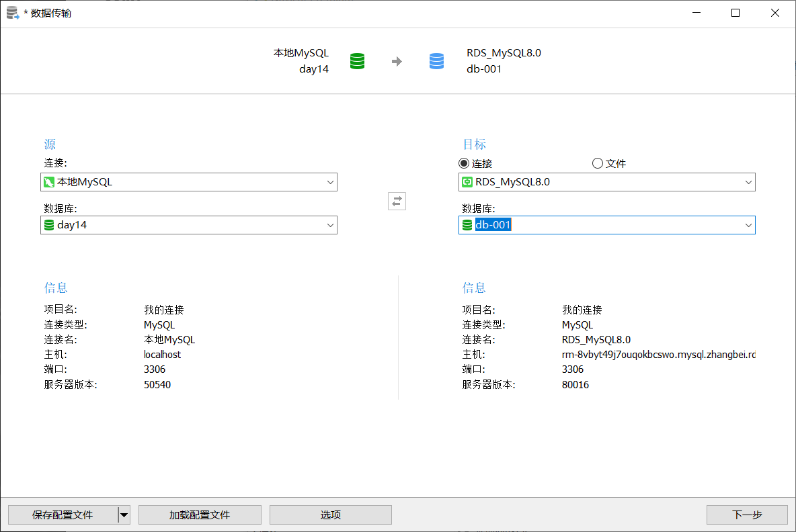The image size is (796, 532).
Task: Click the RDS_MySQL8.0 connection icon in target combo
Action: (467, 182)
